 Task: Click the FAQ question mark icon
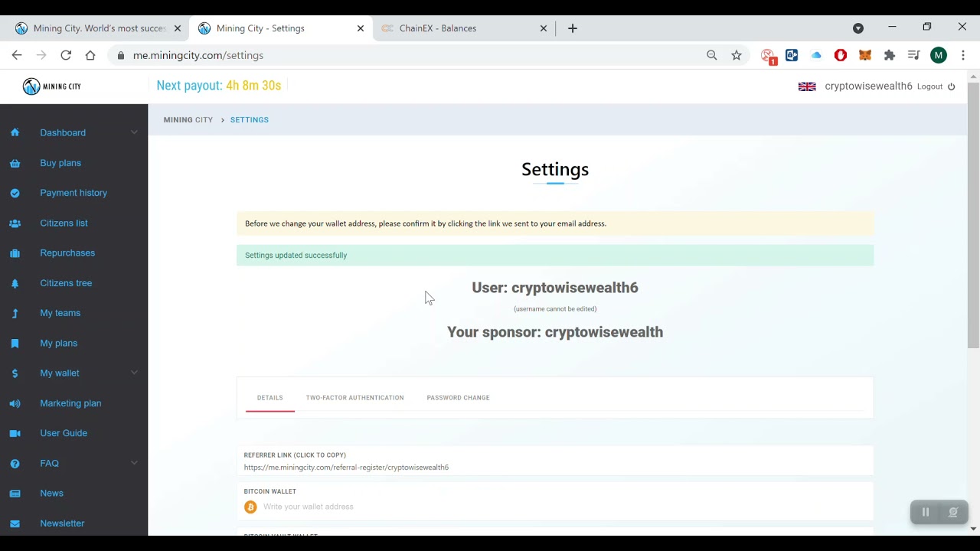15,464
